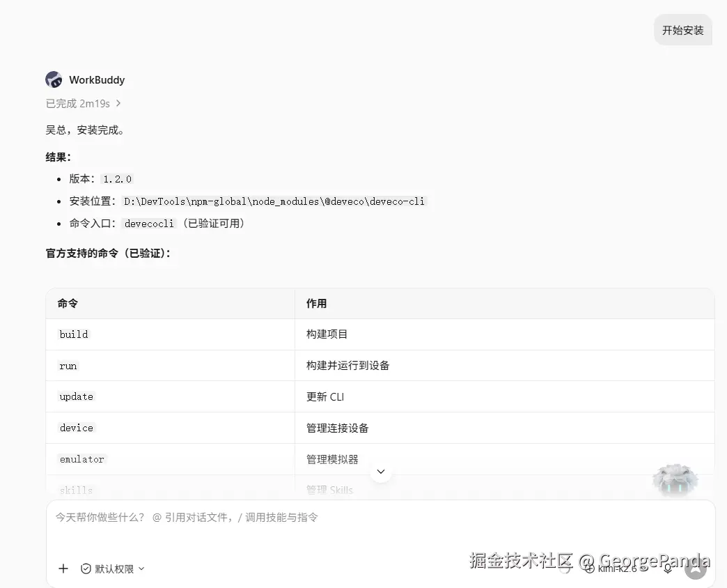
Task: Click the floating robot mascot
Action: click(x=675, y=481)
